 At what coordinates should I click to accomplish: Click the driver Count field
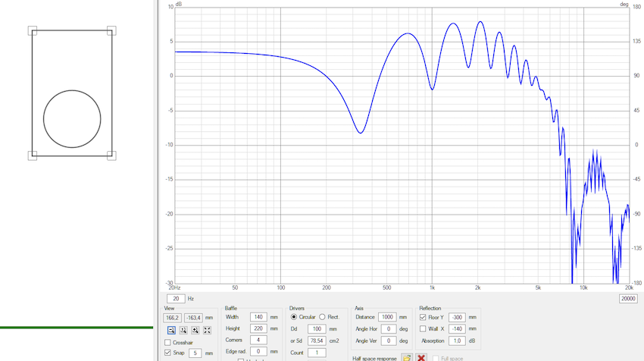(x=317, y=353)
